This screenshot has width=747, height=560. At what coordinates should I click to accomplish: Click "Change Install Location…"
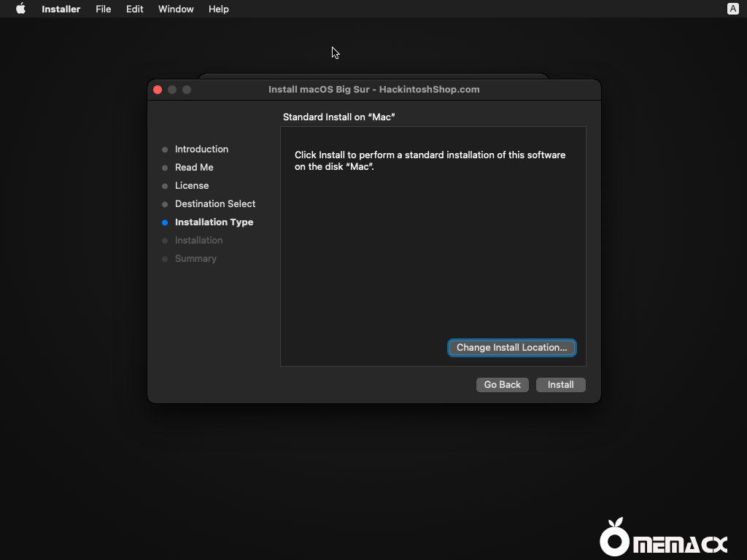(511, 347)
